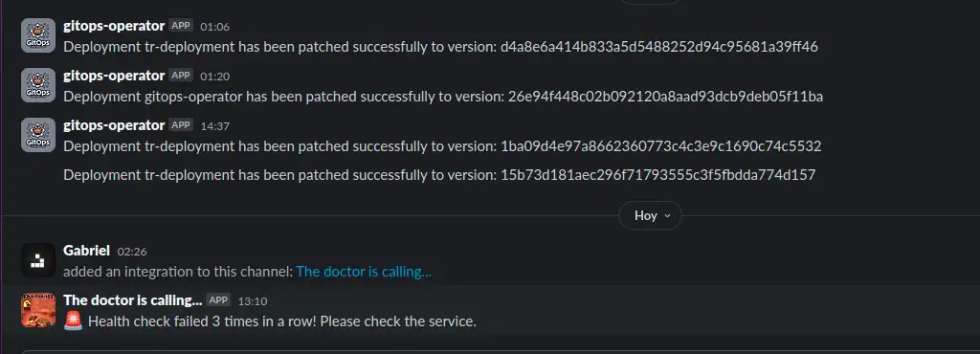Click gitops-operator name on 01:20 message
This screenshot has height=354, width=980.
tap(115, 76)
